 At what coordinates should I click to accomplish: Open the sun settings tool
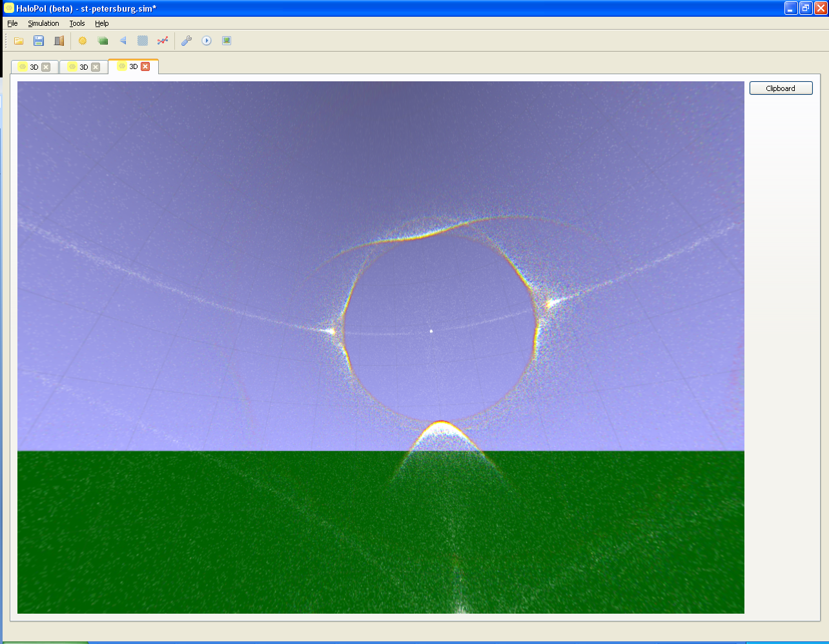click(x=82, y=41)
